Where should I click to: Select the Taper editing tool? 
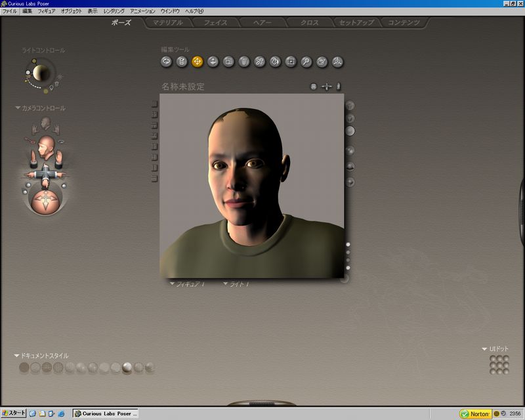[244, 62]
